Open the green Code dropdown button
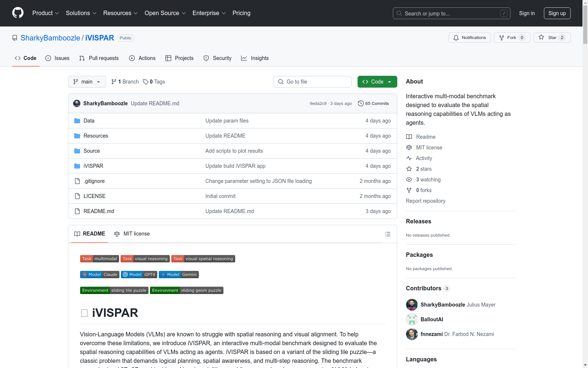This screenshot has width=588, height=368. [x=377, y=82]
